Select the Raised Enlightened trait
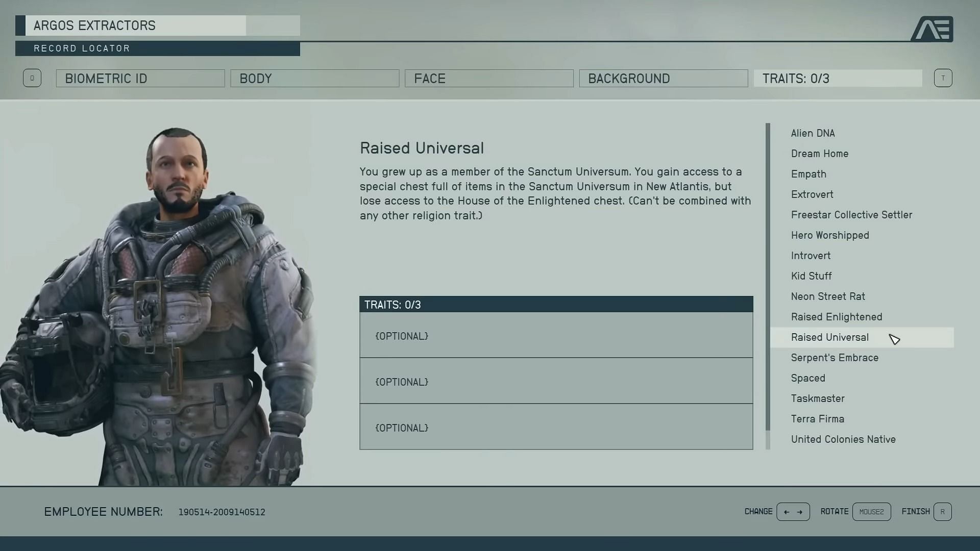Viewport: 980px width, 551px height. [x=837, y=316]
